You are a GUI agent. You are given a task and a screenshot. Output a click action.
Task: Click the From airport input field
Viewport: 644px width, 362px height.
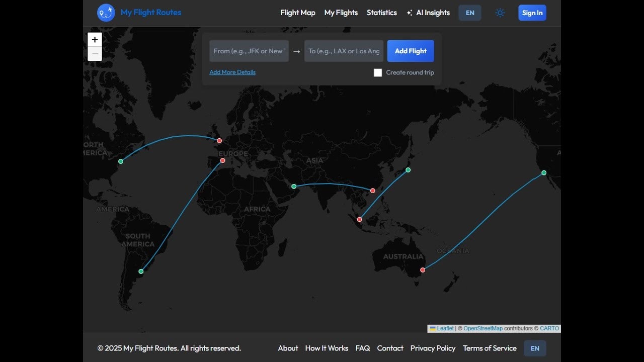[249, 51]
